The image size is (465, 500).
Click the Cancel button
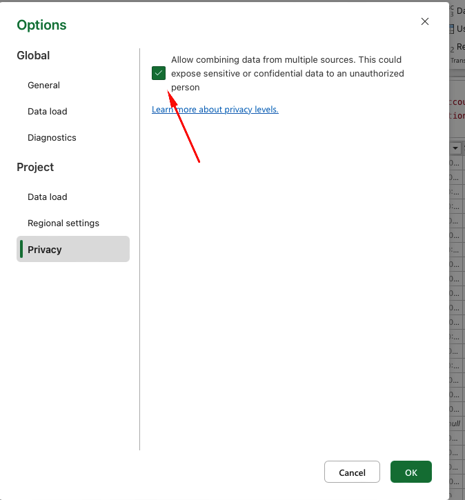click(x=352, y=472)
